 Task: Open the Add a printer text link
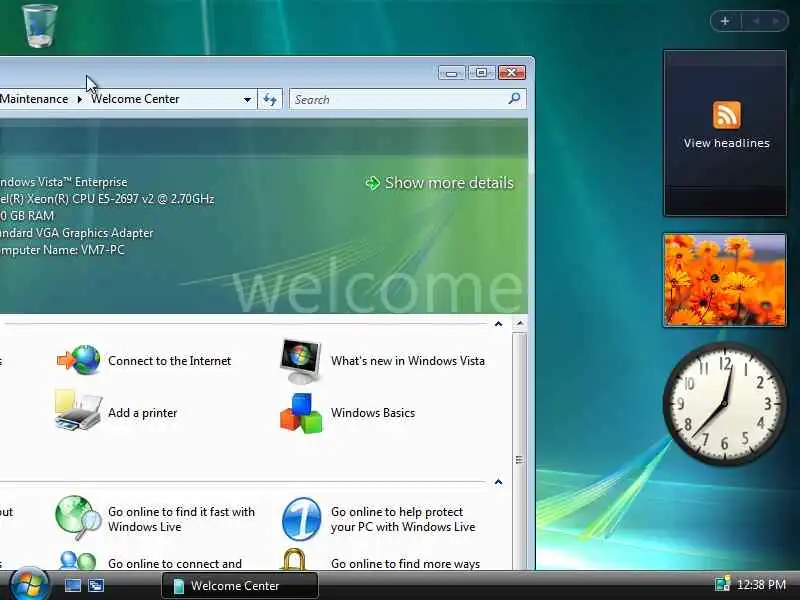[x=142, y=413]
